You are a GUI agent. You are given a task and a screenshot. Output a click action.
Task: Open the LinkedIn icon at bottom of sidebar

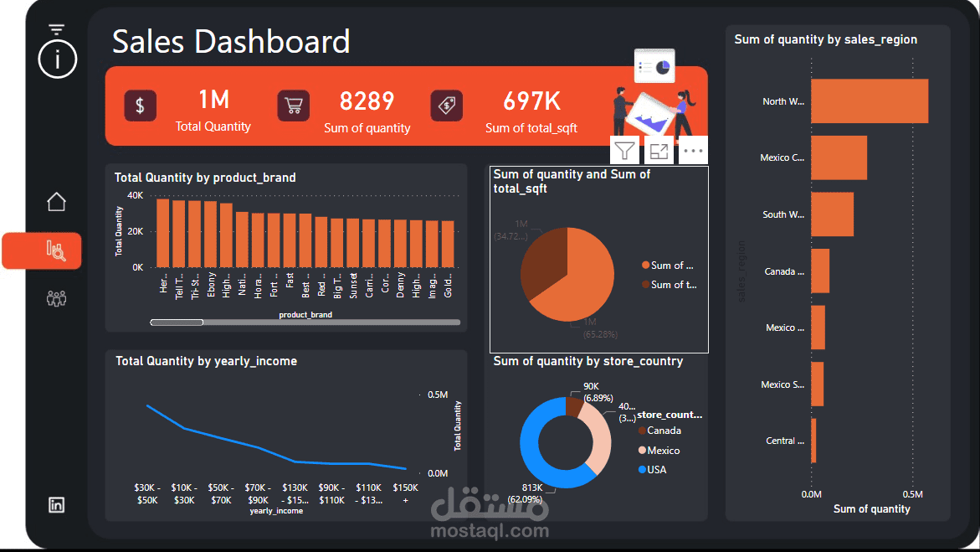tap(56, 504)
